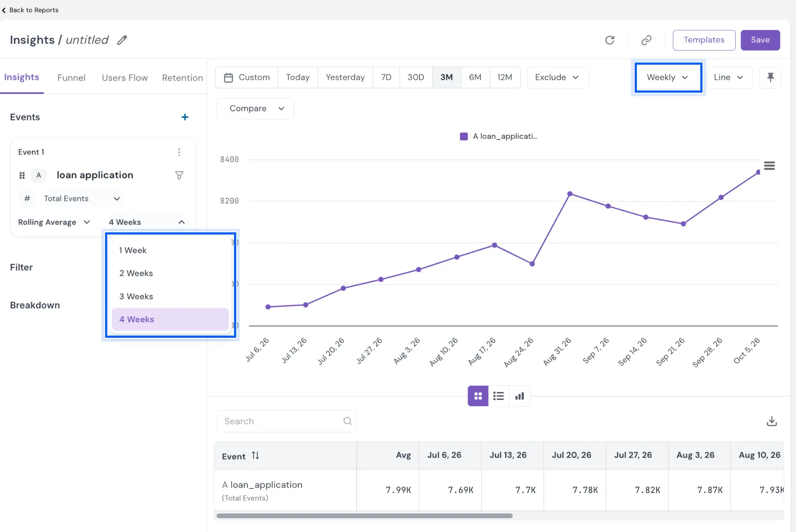Viewport: 796px width, 532px height.
Task: Select the Insights tab
Action: [22, 78]
